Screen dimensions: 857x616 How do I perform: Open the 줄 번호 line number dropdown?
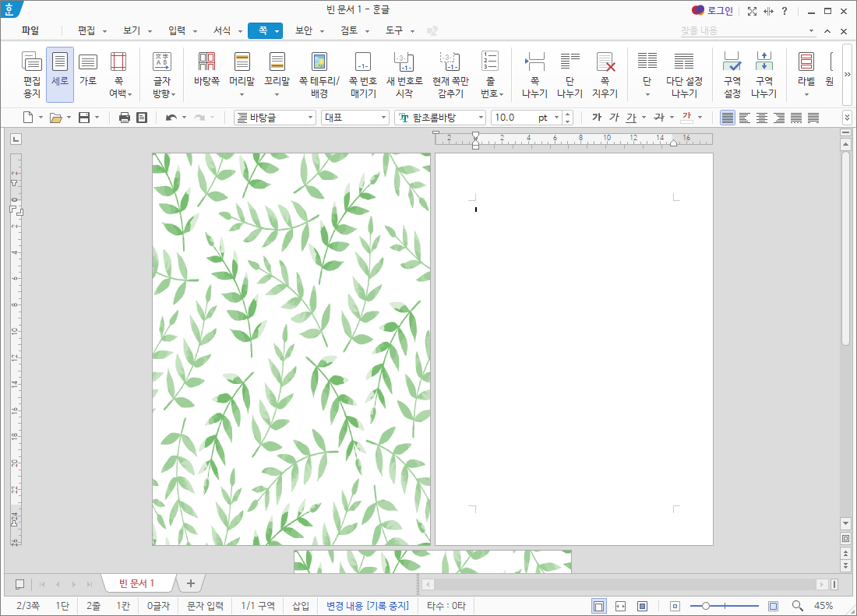tap(490, 74)
